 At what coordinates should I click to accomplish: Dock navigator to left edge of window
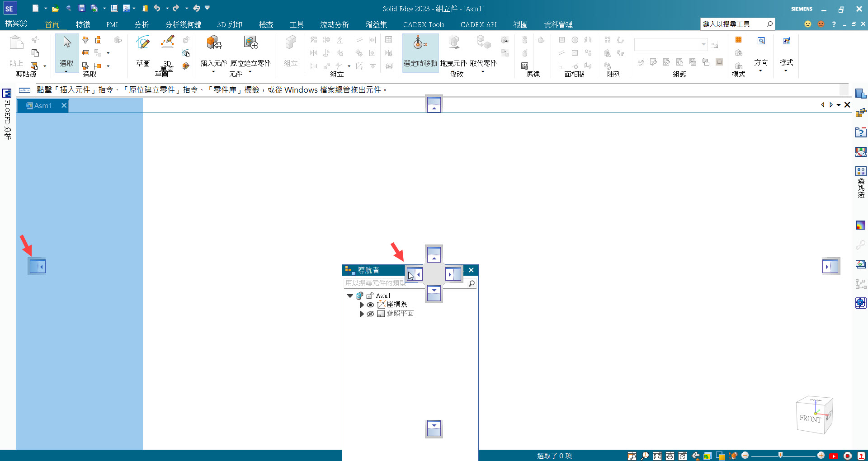[x=37, y=266]
